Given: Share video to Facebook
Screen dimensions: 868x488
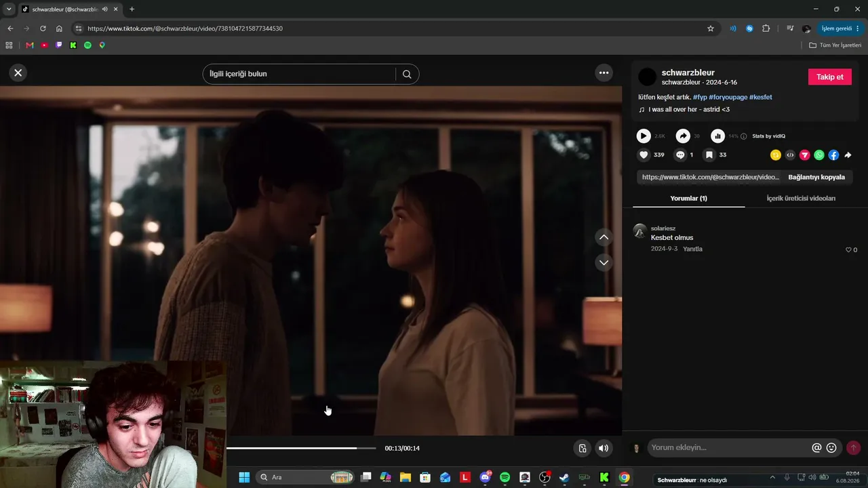Looking at the screenshot, I should [833, 155].
